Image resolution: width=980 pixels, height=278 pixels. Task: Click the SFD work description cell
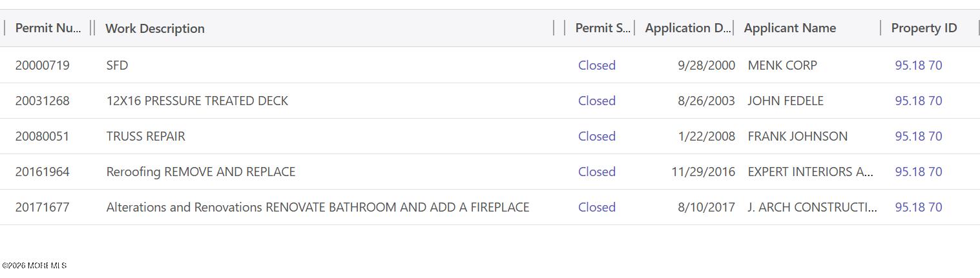[117, 65]
